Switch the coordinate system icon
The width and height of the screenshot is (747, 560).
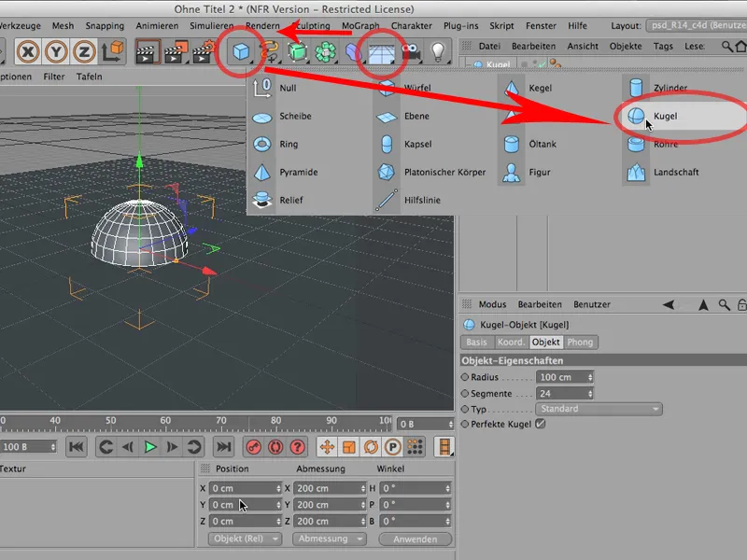[x=113, y=51]
